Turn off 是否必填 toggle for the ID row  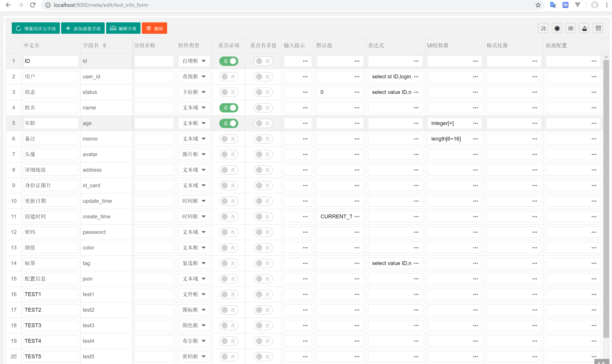point(229,61)
